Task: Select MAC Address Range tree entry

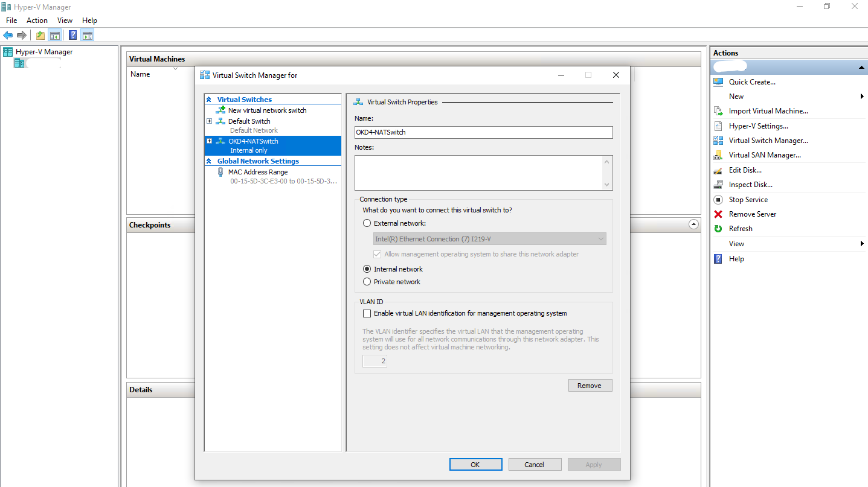Action: [x=258, y=172]
